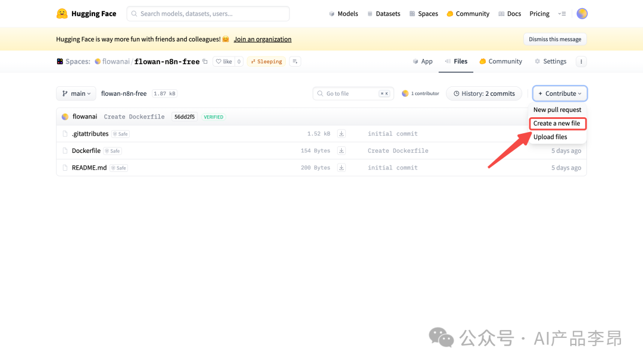The height and width of the screenshot is (364, 643).
Task: Open the flowan-n8n-free space title
Action: click(x=167, y=61)
